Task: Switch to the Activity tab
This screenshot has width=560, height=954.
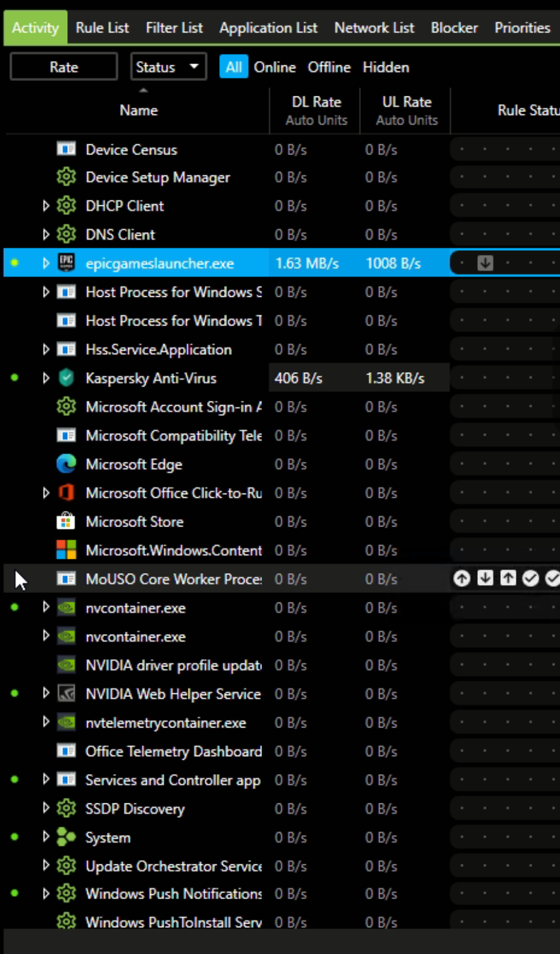Action: click(x=35, y=28)
